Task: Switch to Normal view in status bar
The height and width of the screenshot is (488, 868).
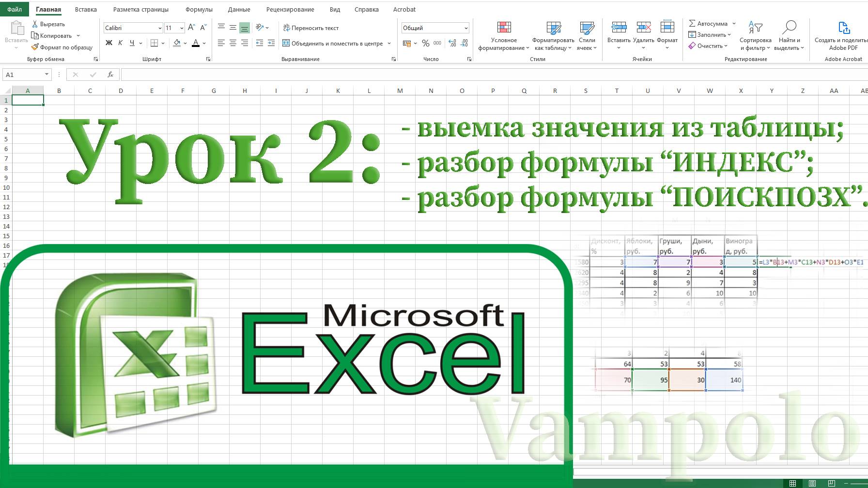Action: click(792, 483)
